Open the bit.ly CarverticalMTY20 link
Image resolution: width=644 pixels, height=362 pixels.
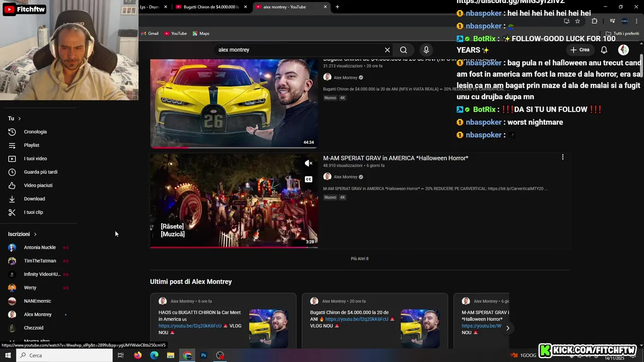tap(515, 189)
